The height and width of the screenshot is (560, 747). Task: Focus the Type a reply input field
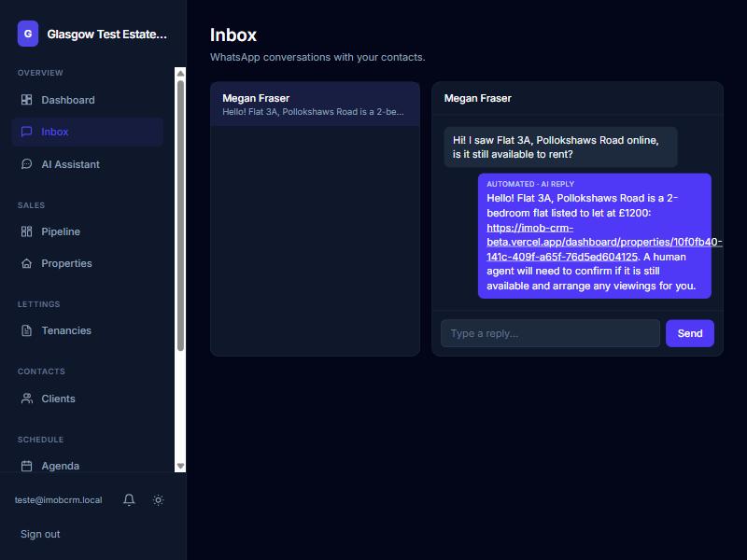click(x=550, y=333)
